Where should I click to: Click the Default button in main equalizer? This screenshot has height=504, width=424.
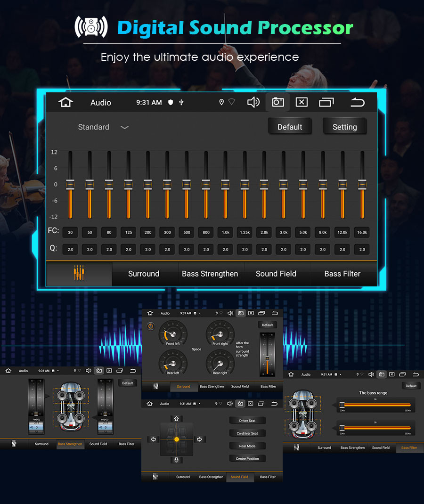point(290,127)
